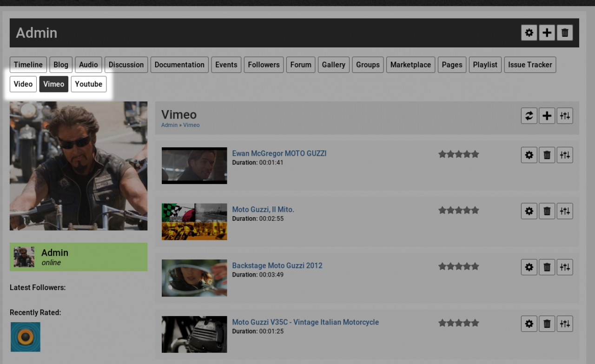Select the Pages tab
Image resolution: width=595 pixels, height=364 pixels.
tap(452, 65)
